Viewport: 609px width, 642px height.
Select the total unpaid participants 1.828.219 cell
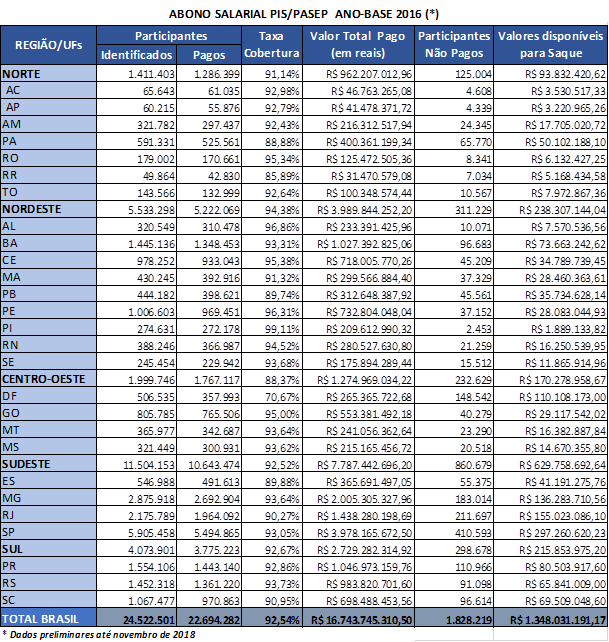tap(453, 617)
